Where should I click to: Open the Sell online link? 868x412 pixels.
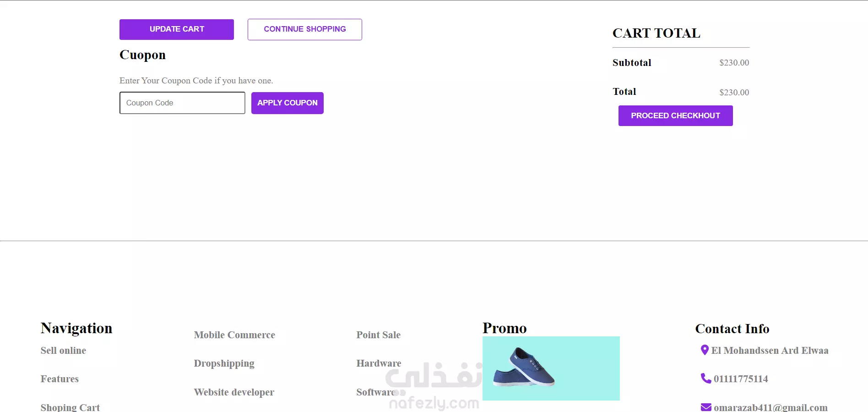[63, 351]
